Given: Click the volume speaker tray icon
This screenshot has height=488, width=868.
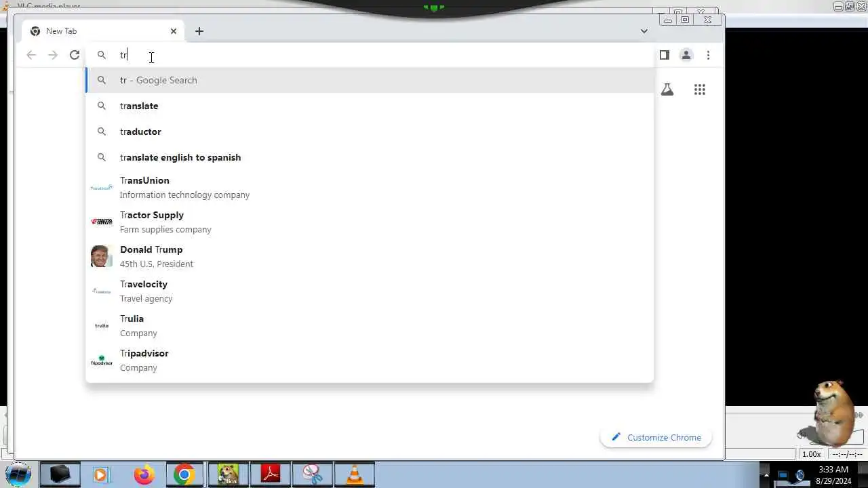Looking at the screenshot, I should tap(800, 475).
